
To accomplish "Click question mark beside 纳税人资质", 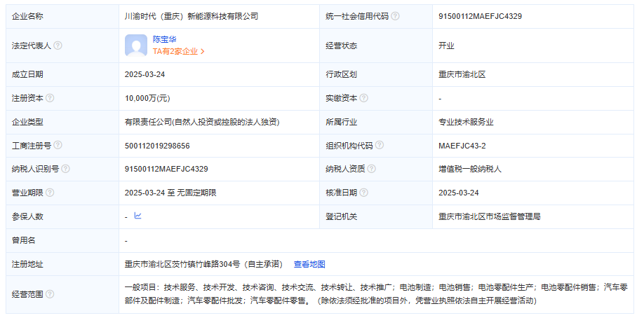I will [x=372, y=169].
